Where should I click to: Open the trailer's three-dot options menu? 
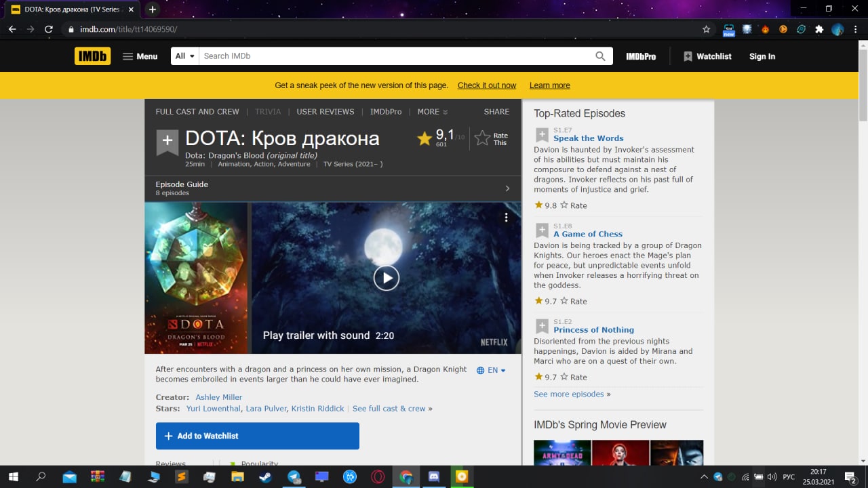pos(506,218)
